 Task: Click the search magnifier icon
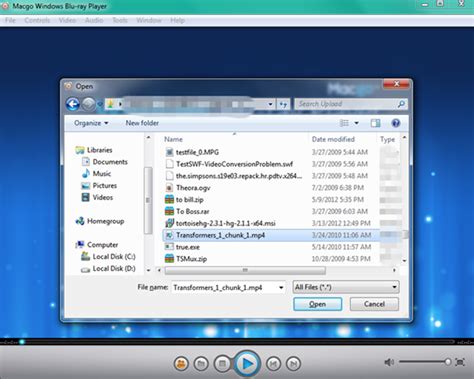click(401, 104)
